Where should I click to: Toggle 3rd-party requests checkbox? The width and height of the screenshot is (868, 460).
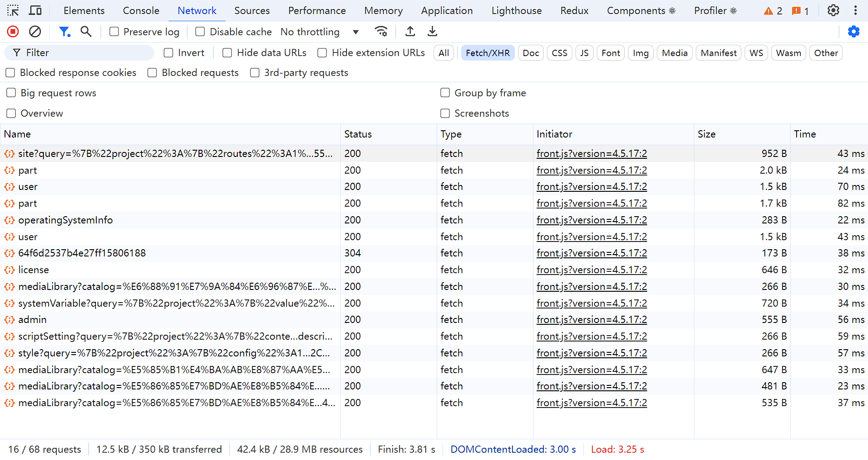tap(255, 73)
